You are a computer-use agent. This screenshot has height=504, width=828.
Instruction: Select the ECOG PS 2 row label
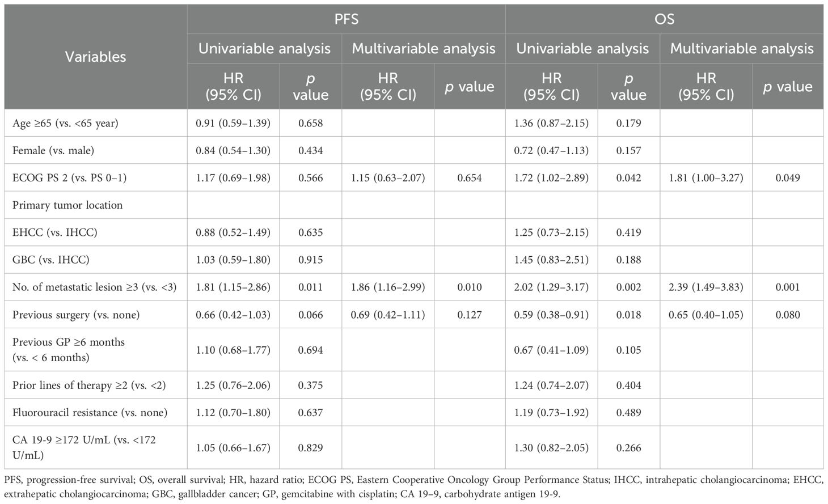click(x=69, y=177)
